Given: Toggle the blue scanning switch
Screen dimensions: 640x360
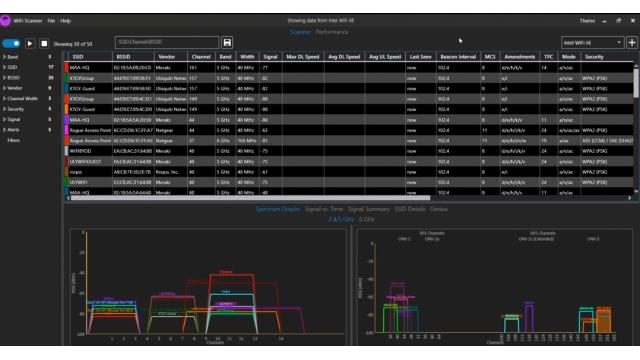Looking at the screenshot, I should tap(11, 43).
